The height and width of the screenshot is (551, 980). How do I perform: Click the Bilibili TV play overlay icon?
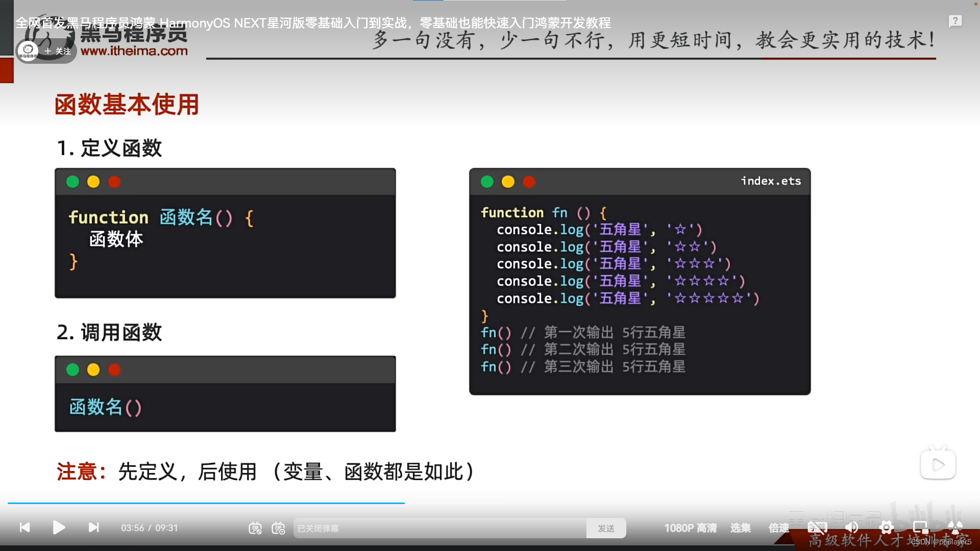pos(938,464)
